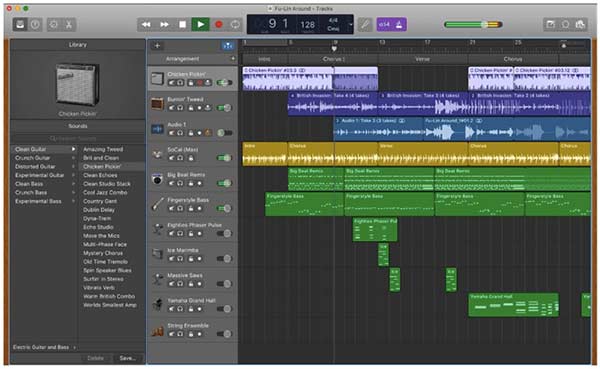Select the Fingerstyle Bass track icon
Image resolution: width=600 pixels, height=369 pixels.
click(157, 204)
